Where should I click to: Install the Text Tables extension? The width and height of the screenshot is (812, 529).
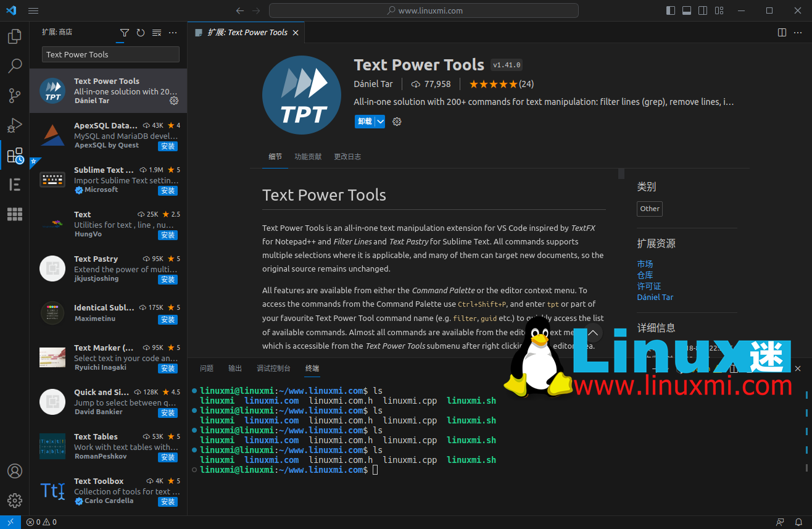pyautogui.click(x=168, y=457)
